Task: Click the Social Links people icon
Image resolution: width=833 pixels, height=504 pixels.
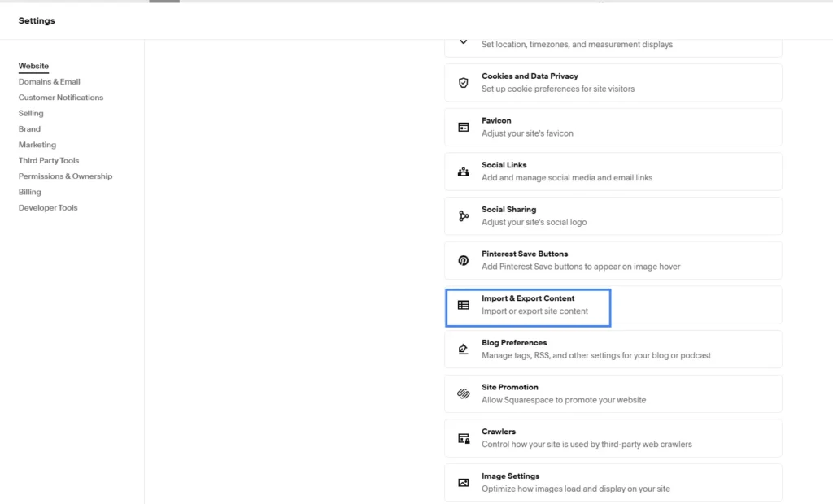Action: pos(463,172)
